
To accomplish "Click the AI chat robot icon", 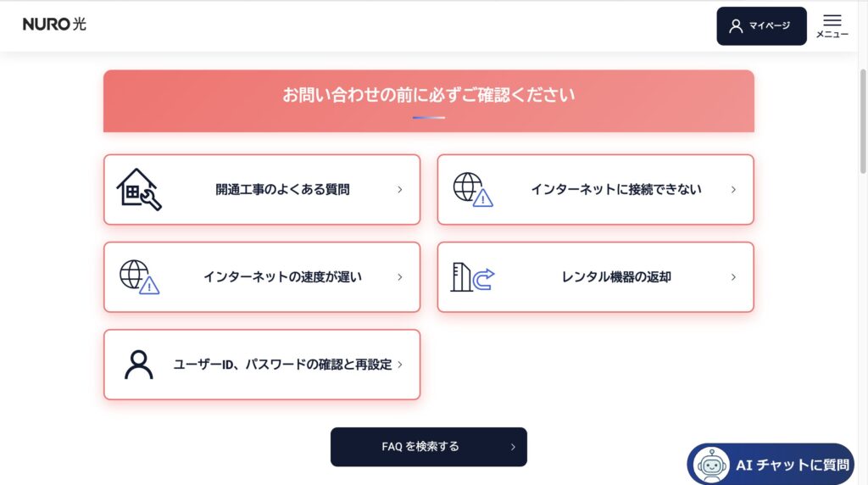I will [x=711, y=465].
